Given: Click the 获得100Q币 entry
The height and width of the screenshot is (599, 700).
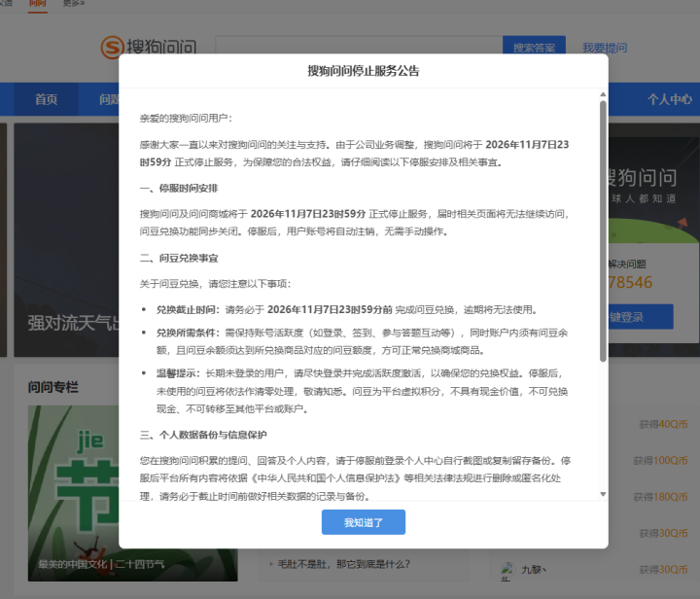Looking at the screenshot, I should coord(660,460).
